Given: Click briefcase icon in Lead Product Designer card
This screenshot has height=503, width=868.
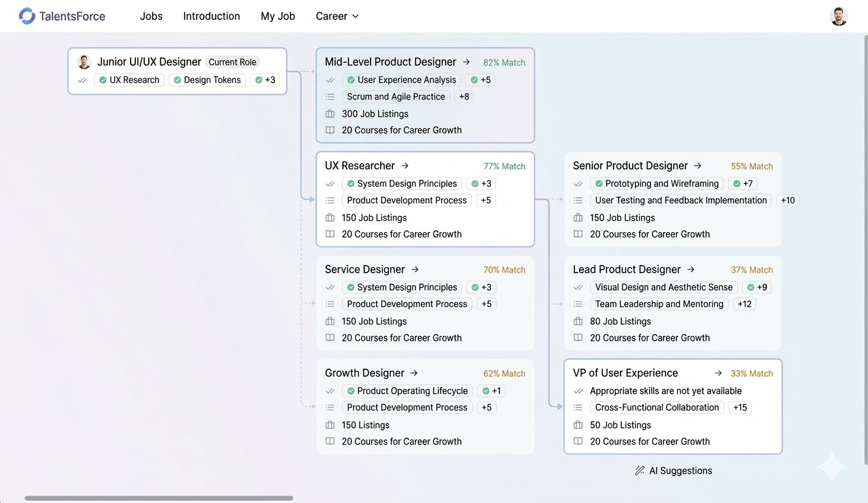Looking at the screenshot, I should (x=578, y=321).
